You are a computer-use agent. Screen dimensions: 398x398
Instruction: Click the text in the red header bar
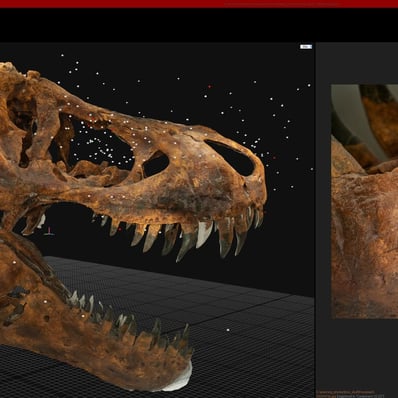tap(282, 4)
